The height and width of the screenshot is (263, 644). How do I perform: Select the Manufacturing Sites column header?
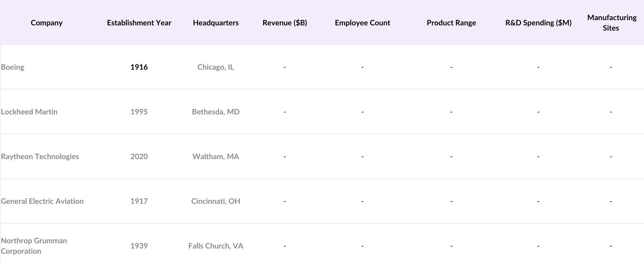[x=611, y=23]
